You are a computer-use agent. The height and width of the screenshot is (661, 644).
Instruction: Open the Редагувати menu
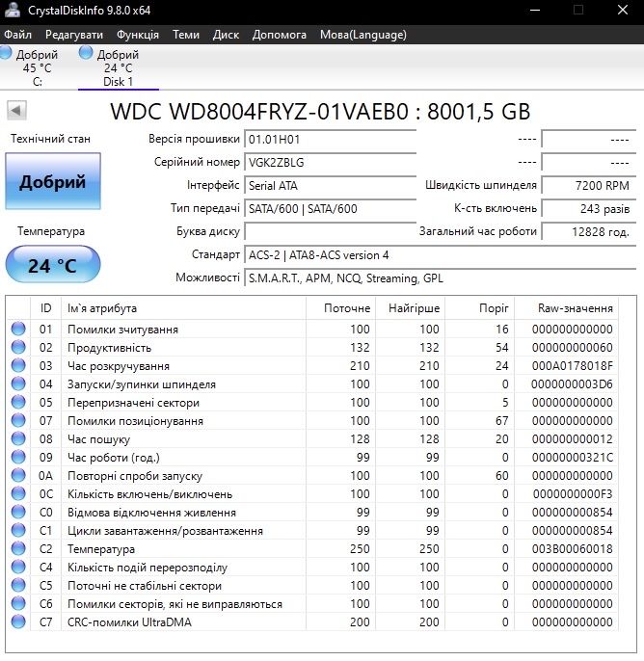click(x=74, y=34)
